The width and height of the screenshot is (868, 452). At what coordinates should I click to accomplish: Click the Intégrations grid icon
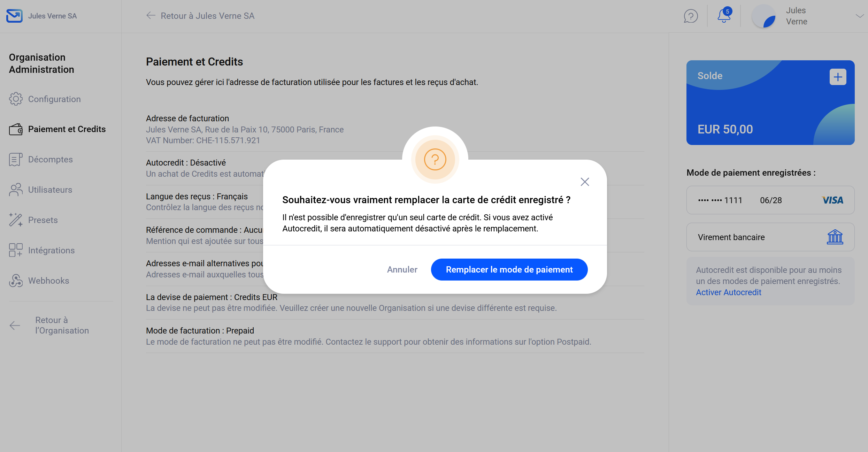tap(16, 250)
